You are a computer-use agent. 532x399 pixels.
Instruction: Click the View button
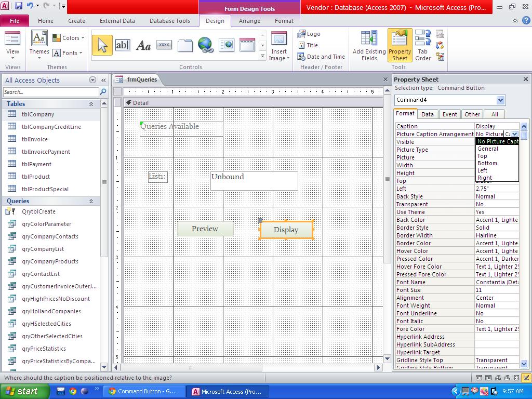click(x=12, y=46)
